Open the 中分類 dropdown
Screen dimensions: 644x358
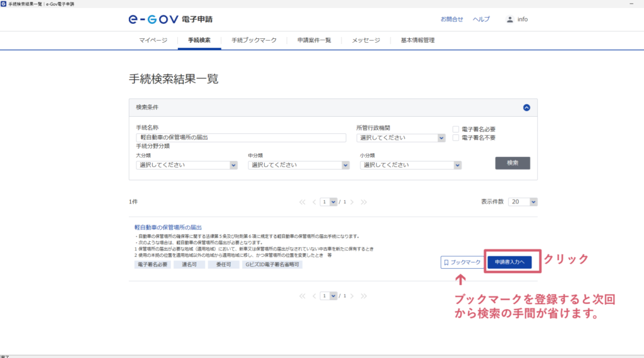coord(299,165)
